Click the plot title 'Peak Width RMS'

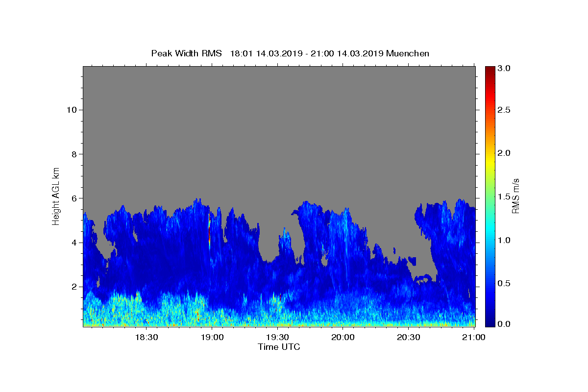tap(186, 53)
